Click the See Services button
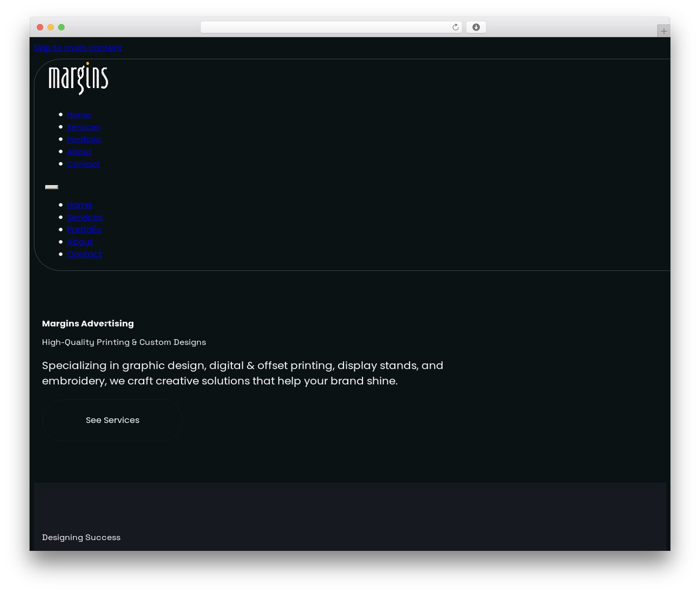 pos(113,420)
